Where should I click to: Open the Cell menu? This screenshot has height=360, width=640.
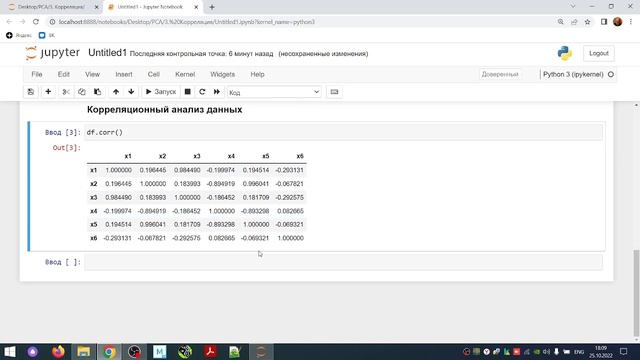tap(153, 74)
